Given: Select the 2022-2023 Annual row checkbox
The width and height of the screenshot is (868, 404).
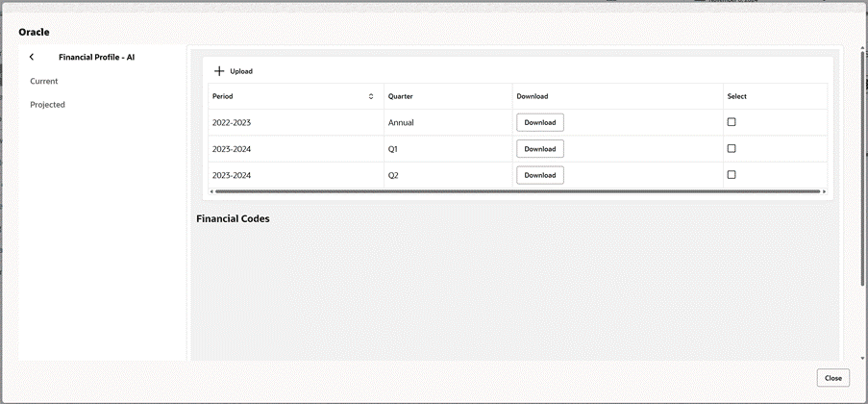Looking at the screenshot, I should pyautogui.click(x=732, y=122).
